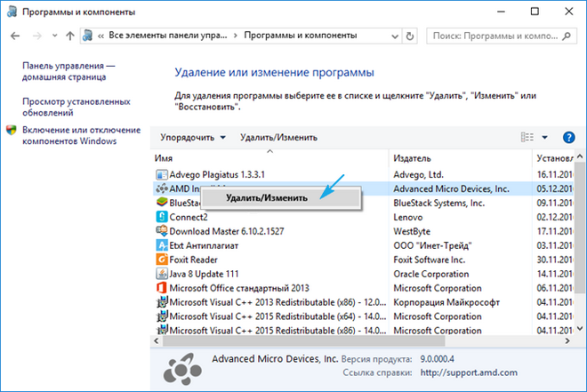Screen dimensions: 587x392
Task: Open help with the blue question mark icon
Action: (569, 138)
